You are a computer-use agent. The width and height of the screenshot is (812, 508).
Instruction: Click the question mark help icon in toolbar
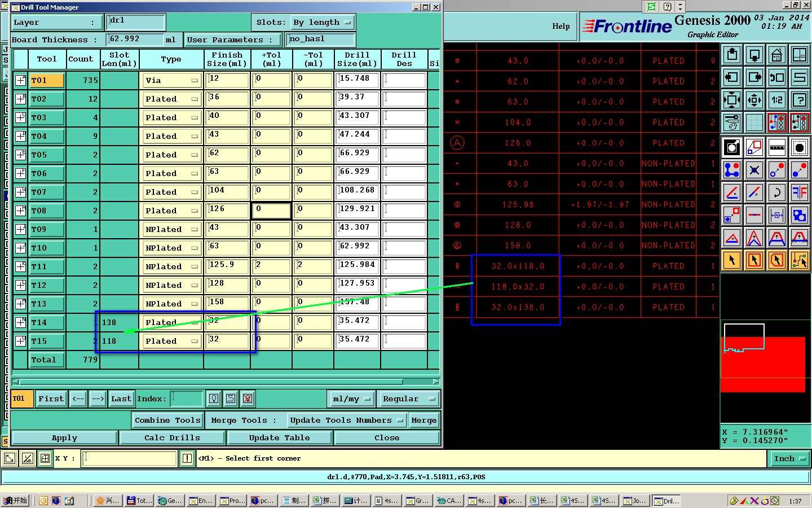[800, 100]
